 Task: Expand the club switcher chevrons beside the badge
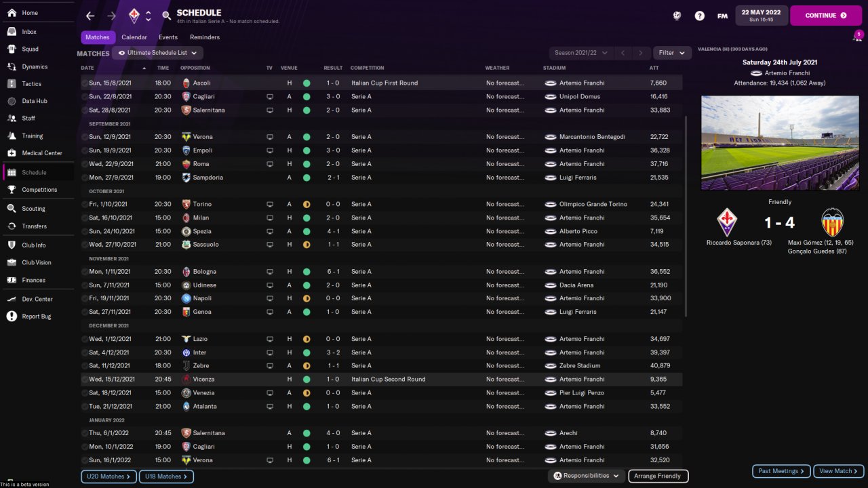(x=149, y=16)
